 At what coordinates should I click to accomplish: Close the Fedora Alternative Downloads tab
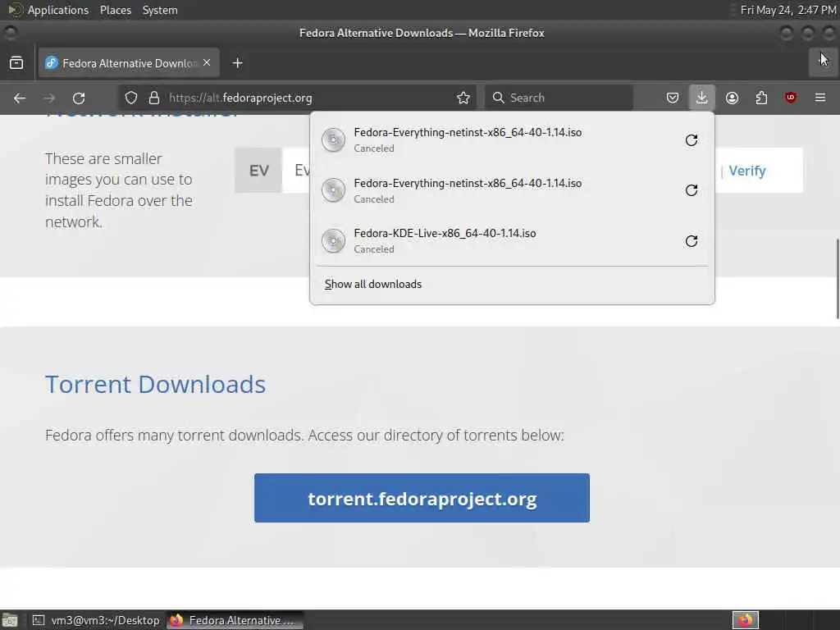(207, 62)
